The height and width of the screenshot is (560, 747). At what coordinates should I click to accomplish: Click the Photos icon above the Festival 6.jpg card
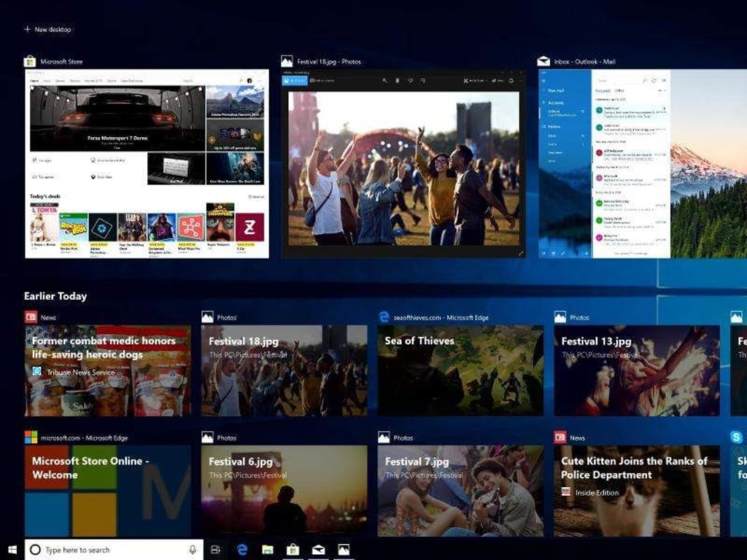click(x=207, y=437)
